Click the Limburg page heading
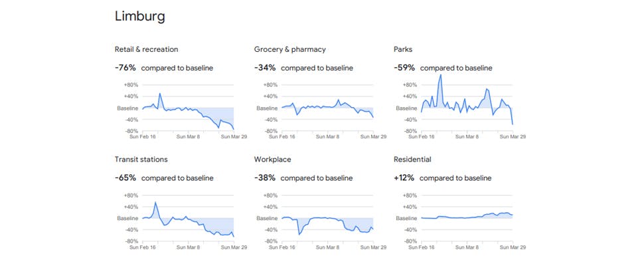Viewport: 644px width, 266px height. pos(139,17)
